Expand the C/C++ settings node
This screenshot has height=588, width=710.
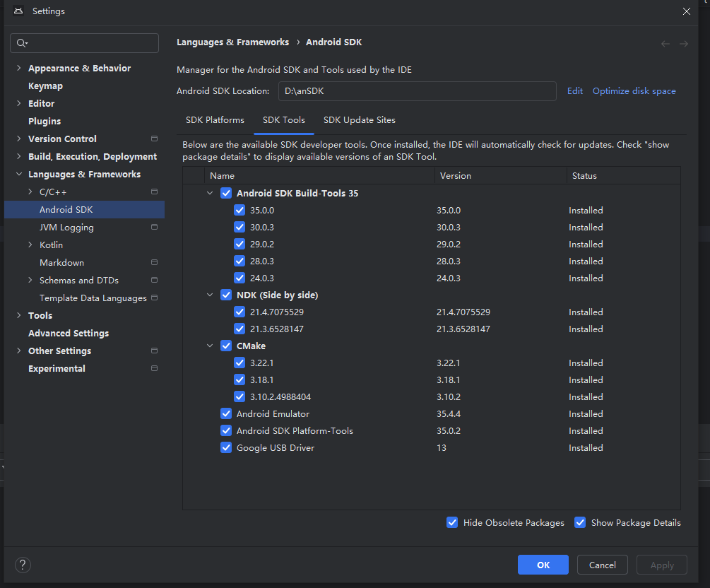[x=30, y=192]
